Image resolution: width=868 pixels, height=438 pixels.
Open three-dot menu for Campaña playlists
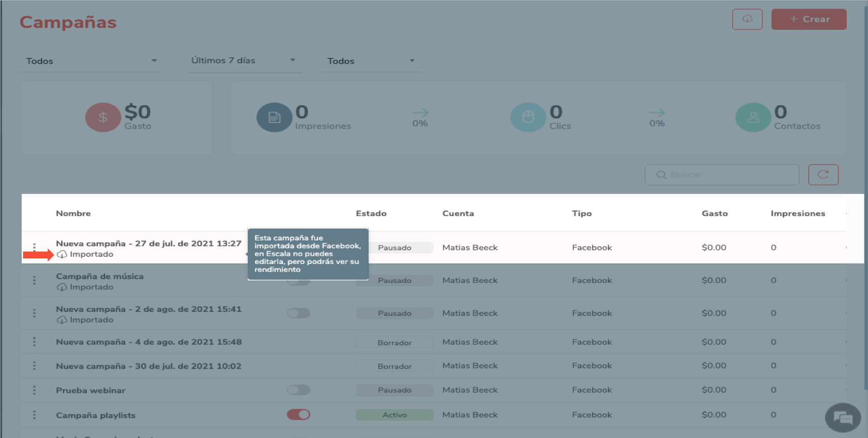tap(34, 415)
